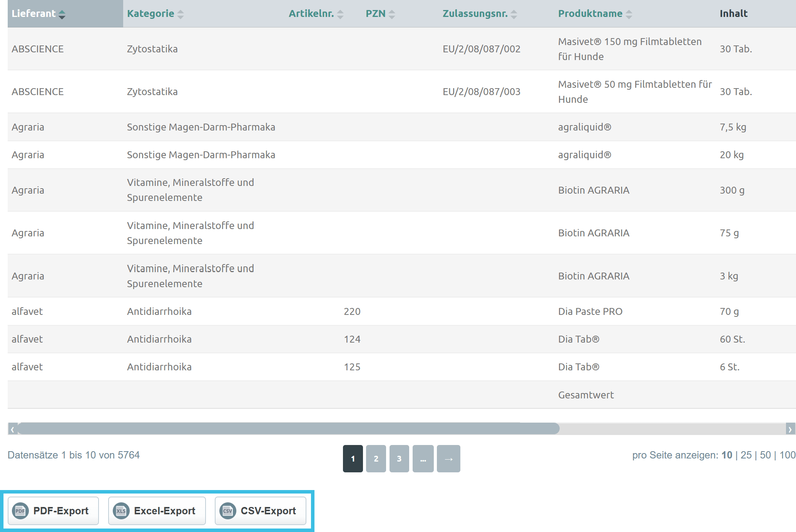The width and height of the screenshot is (796, 532).
Task: Click Biotin AGRARIA in the 3 kg row
Action: coord(594,276)
